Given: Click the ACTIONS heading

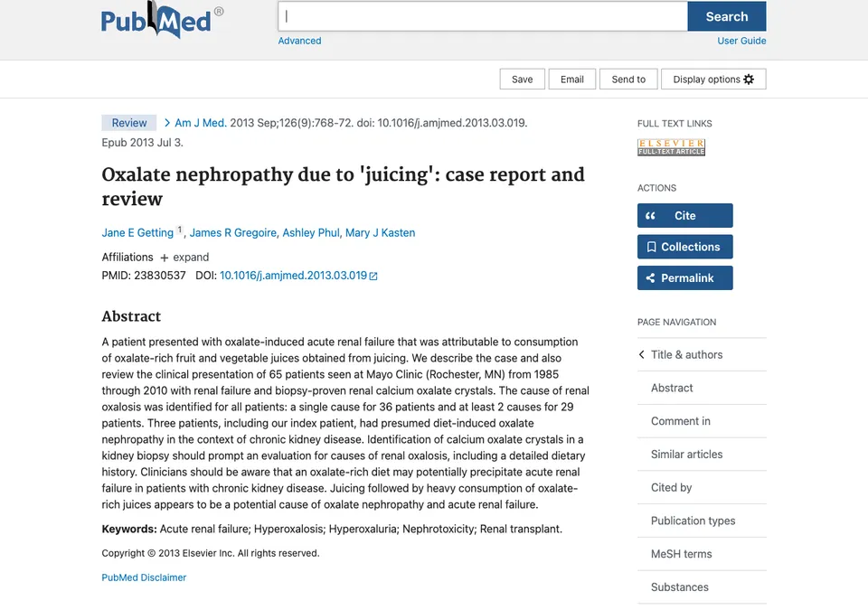Looking at the screenshot, I should click(x=656, y=188).
